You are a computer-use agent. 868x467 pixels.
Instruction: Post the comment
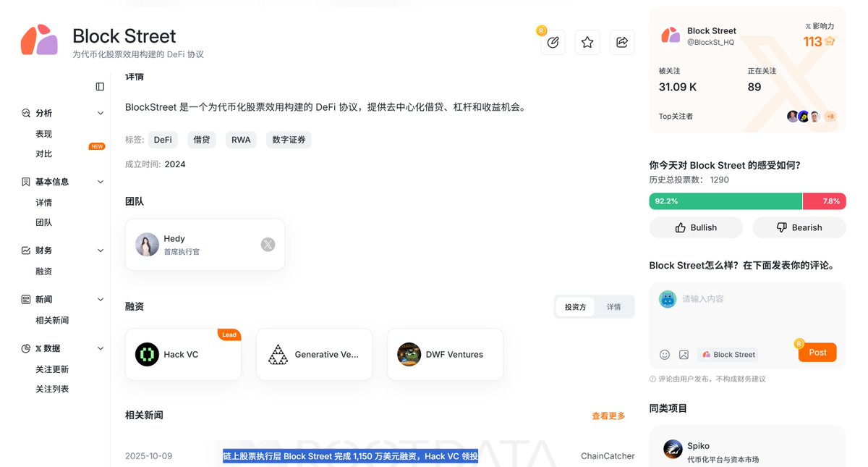coord(817,353)
